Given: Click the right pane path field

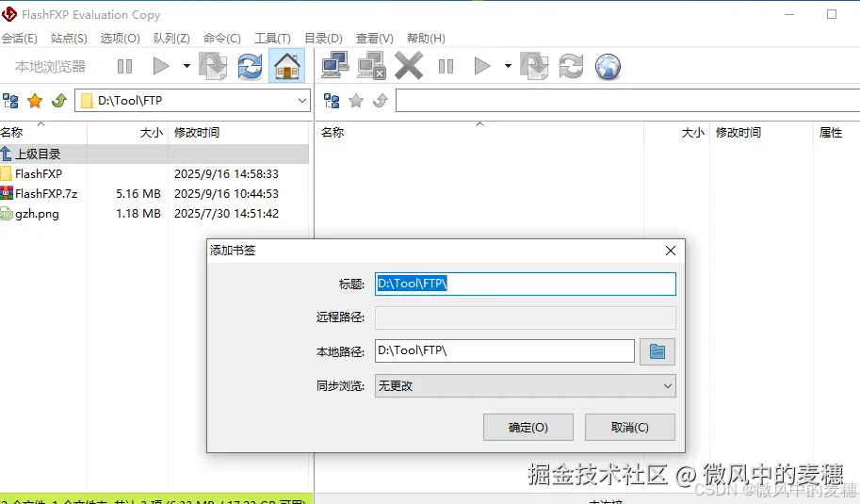Looking at the screenshot, I should tap(627, 101).
